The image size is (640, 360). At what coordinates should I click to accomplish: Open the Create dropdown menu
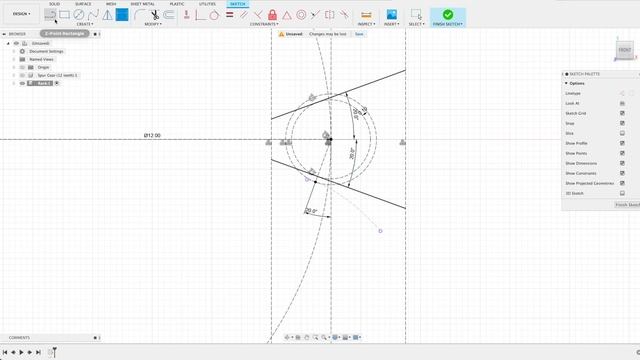tap(85, 24)
